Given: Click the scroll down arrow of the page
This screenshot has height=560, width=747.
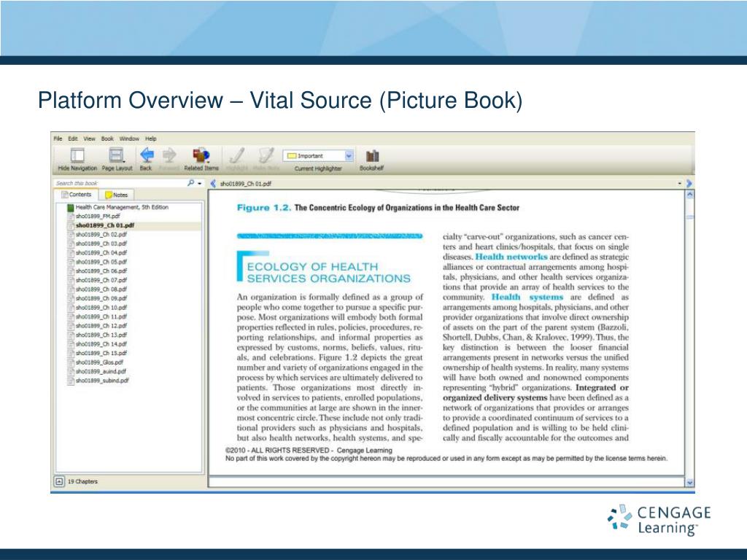Looking at the screenshot, I should coord(689,483).
